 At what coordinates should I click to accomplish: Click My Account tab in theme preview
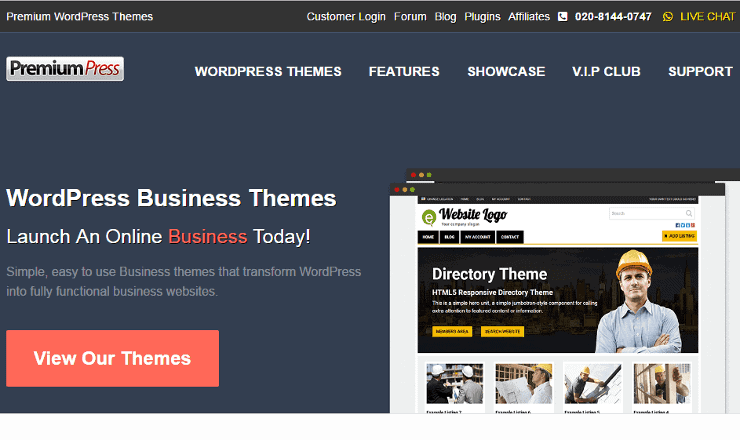tap(478, 237)
